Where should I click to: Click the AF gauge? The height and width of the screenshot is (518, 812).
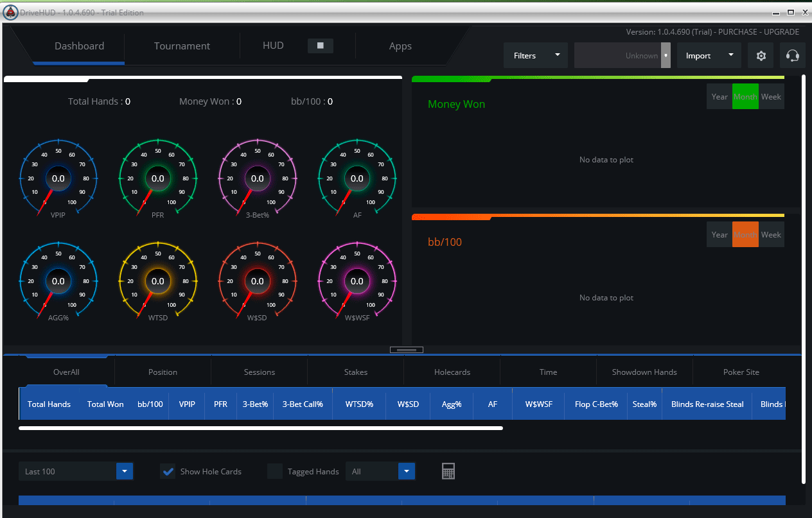click(x=357, y=178)
